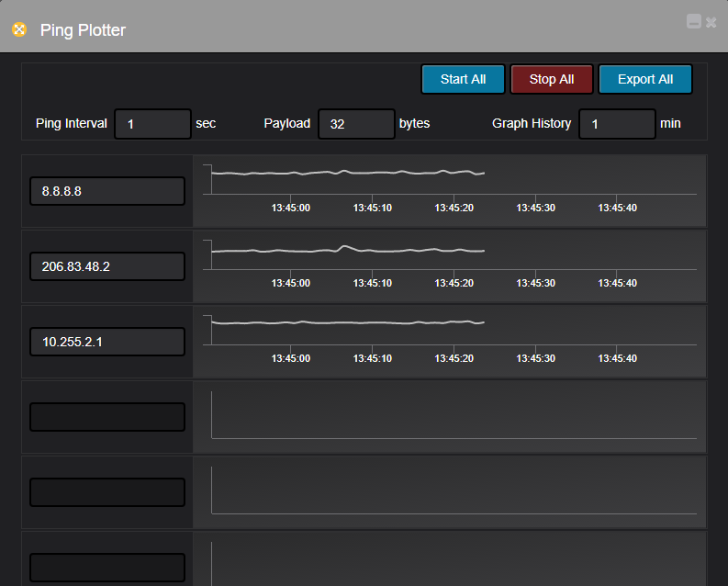The width and height of the screenshot is (728, 586).
Task: Select the 206.83.48.2 host field
Action: pyautogui.click(x=107, y=266)
